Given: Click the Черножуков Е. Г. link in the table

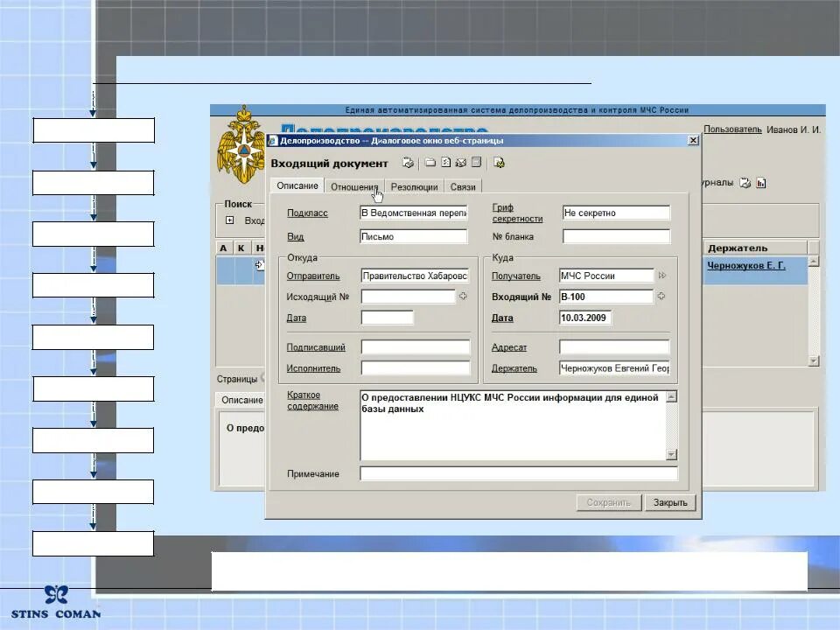Looking at the screenshot, I should tap(746, 266).
